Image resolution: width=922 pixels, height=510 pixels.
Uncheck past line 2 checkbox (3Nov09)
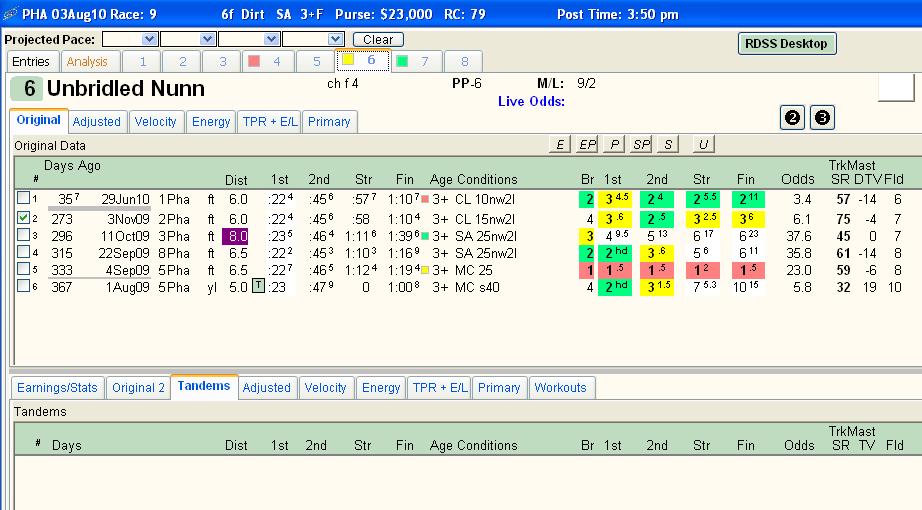click(x=23, y=218)
